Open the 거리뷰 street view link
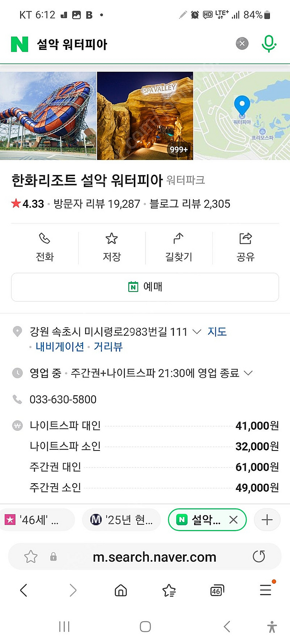Screen dimensions: 290x644 tap(108, 347)
